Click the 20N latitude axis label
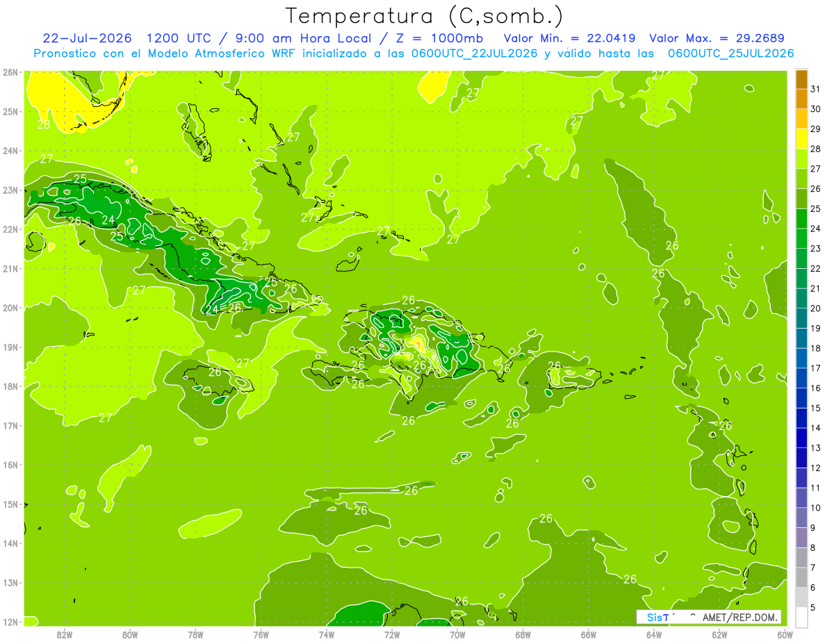The width and height of the screenshot is (834, 644). [10, 308]
